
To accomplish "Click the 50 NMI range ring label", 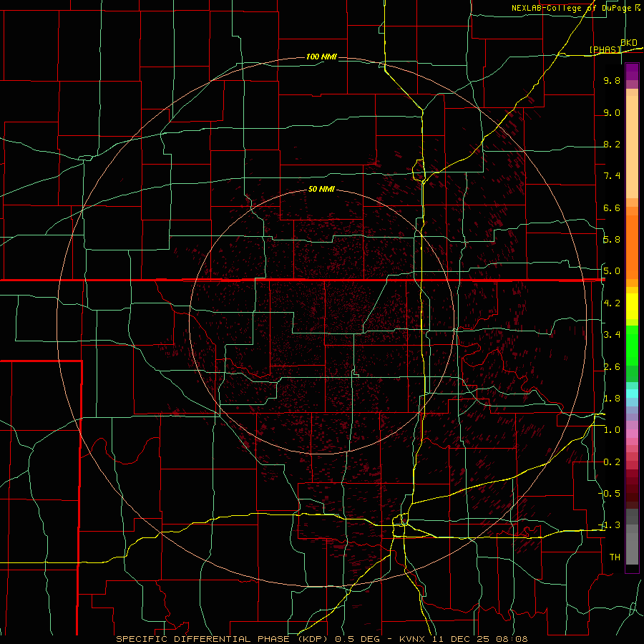I will point(321,189).
